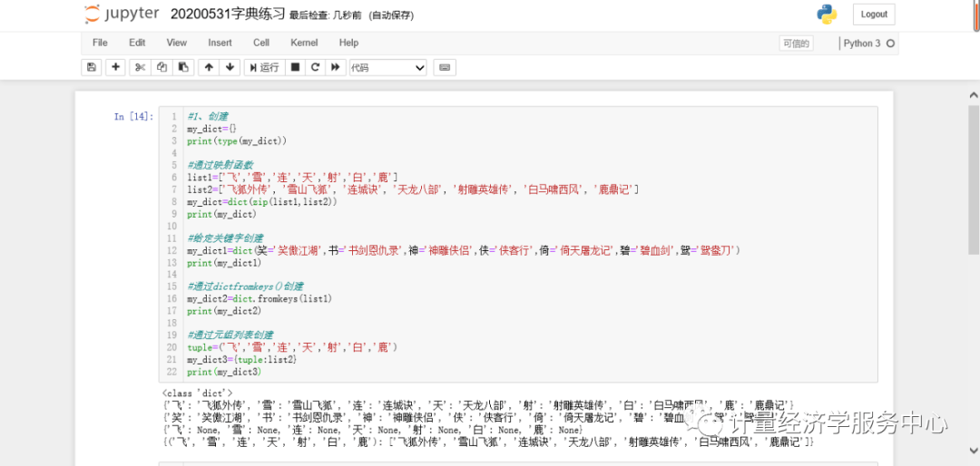The image size is (980, 466).
Task: Click line my_dict3={tuple:list2}
Action: [x=242, y=360]
